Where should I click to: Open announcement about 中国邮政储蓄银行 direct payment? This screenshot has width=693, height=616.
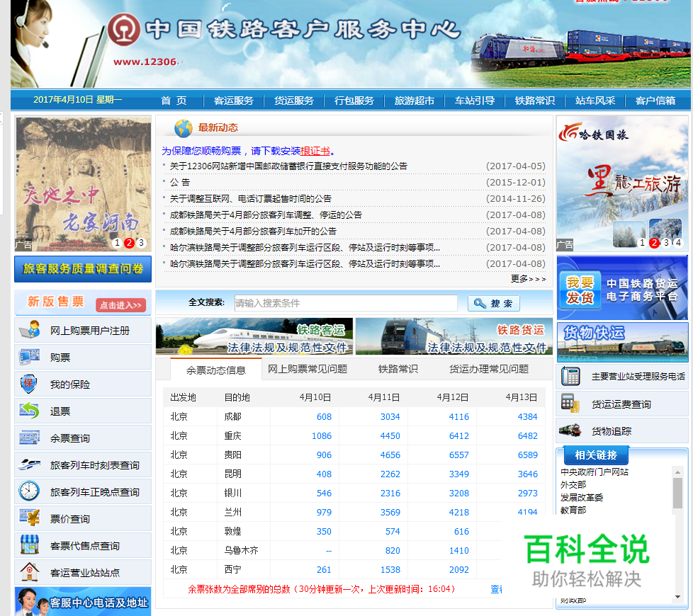(x=288, y=166)
